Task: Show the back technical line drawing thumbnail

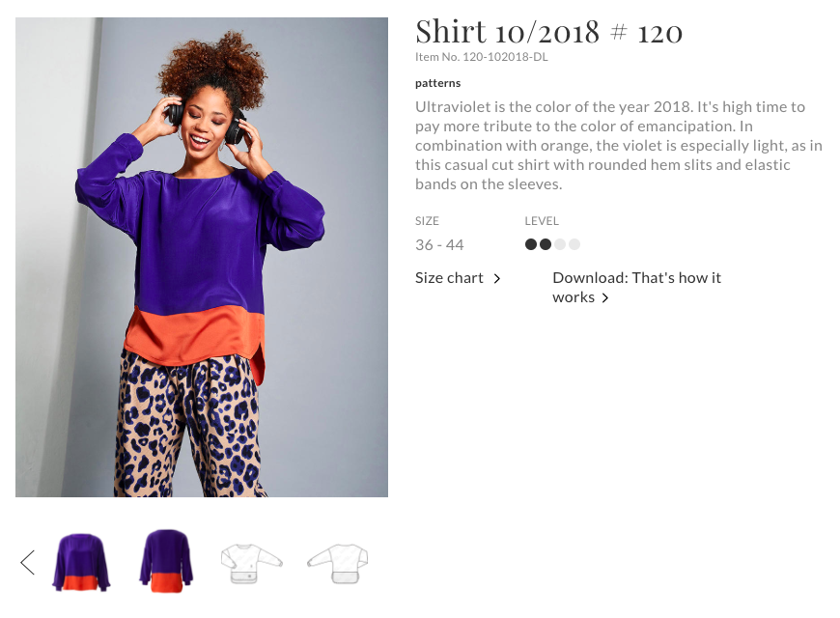Action: point(337,562)
